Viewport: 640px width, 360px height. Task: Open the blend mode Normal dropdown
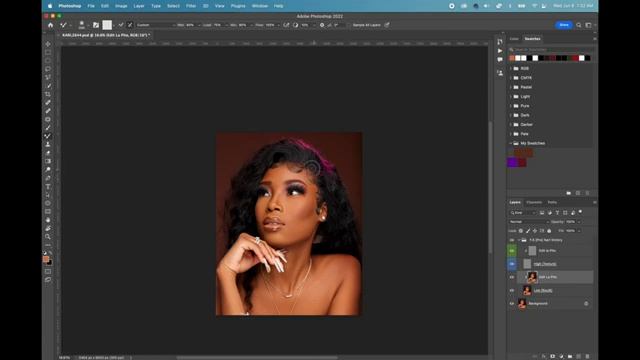[529, 222]
